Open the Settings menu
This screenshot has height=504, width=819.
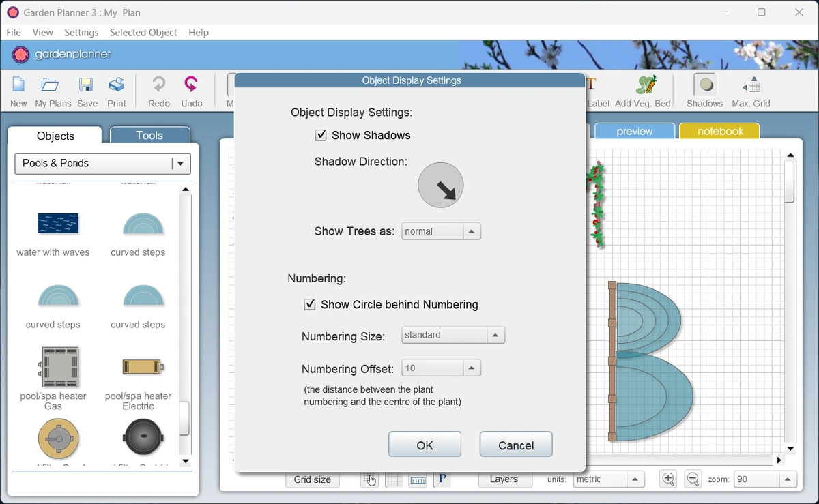pyautogui.click(x=81, y=33)
